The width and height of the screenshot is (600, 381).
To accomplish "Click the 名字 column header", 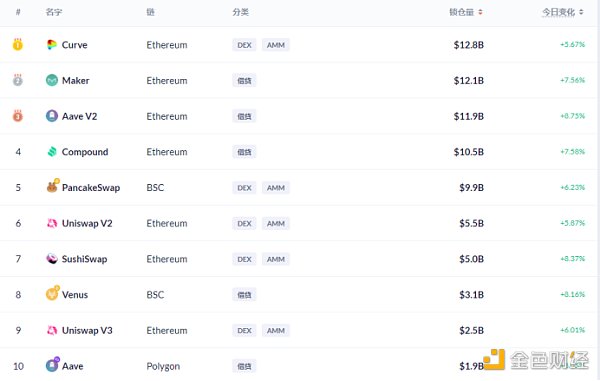I will (54, 12).
